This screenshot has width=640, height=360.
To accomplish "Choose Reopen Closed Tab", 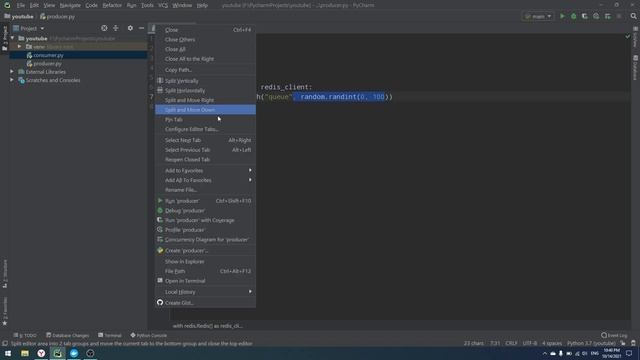I will point(205,160).
